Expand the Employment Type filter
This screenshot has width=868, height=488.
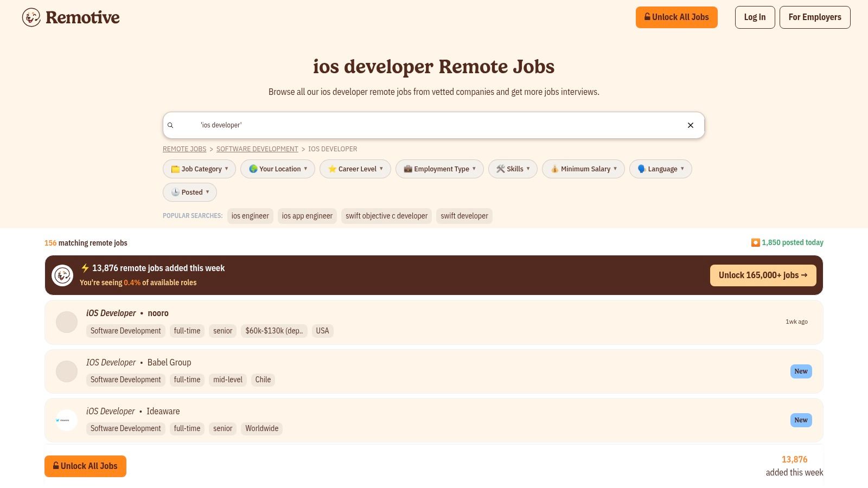click(x=439, y=169)
